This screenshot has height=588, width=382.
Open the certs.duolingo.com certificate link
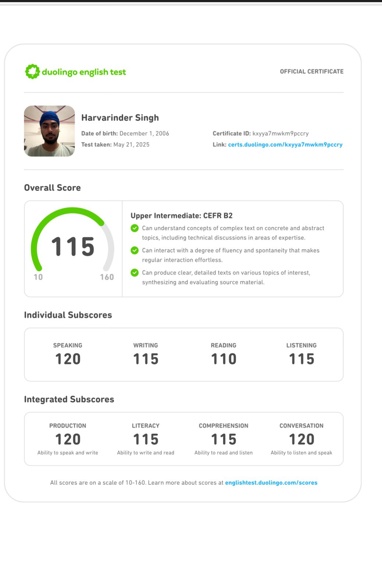pos(285,144)
